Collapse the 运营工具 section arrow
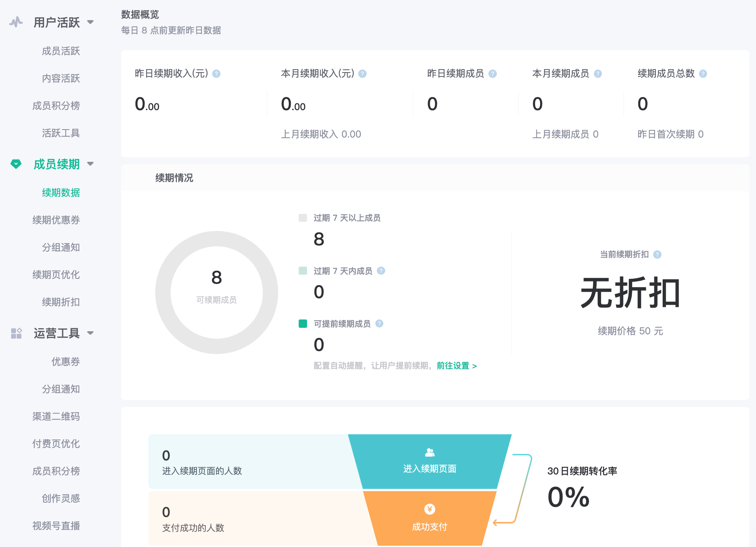Image resolution: width=756 pixels, height=547 pixels. pyautogui.click(x=90, y=333)
